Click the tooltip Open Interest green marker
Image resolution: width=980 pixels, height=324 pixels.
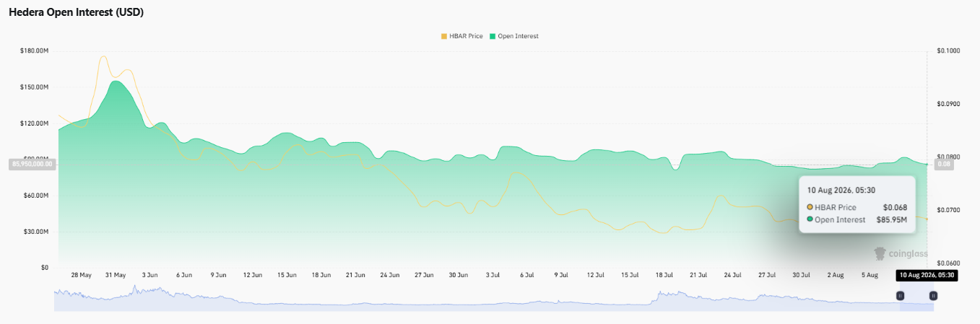click(810, 219)
